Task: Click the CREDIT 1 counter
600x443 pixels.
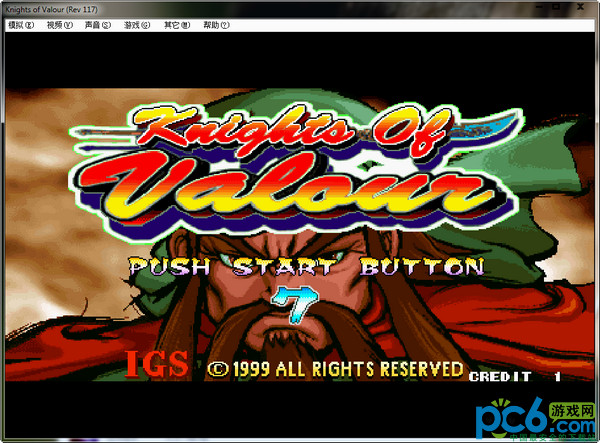Action: (515, 376)
